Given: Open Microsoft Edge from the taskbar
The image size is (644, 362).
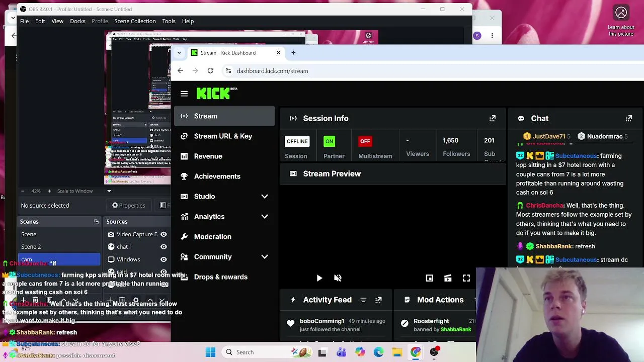Looking at the screenshot, I should (378, 352).
